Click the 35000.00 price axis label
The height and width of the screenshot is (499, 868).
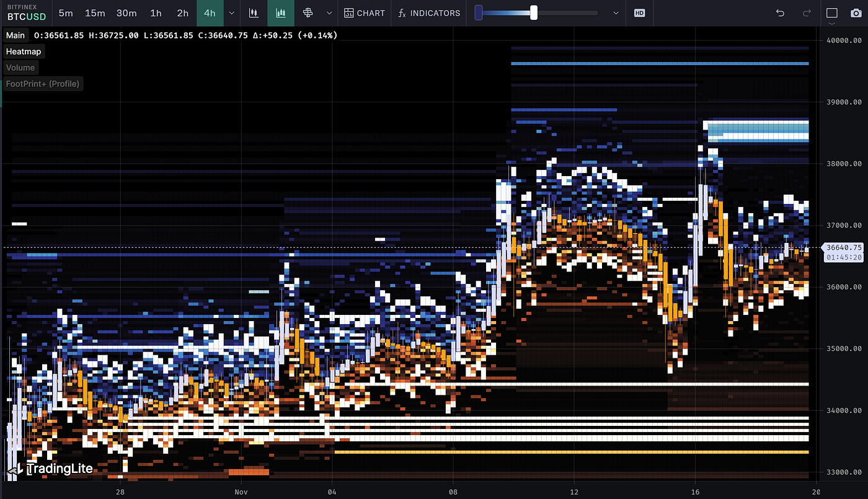[x=844, y=349]
